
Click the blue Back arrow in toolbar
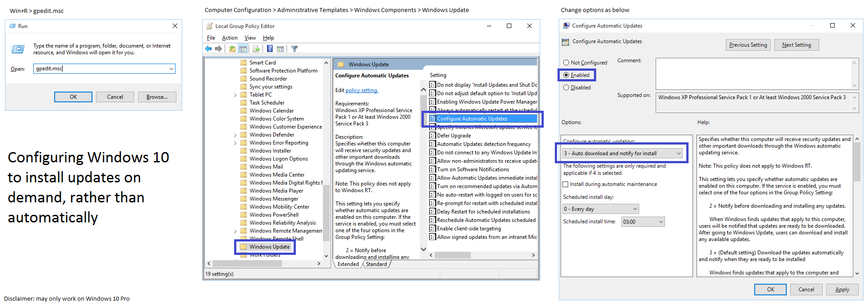(x=208, y=49)
